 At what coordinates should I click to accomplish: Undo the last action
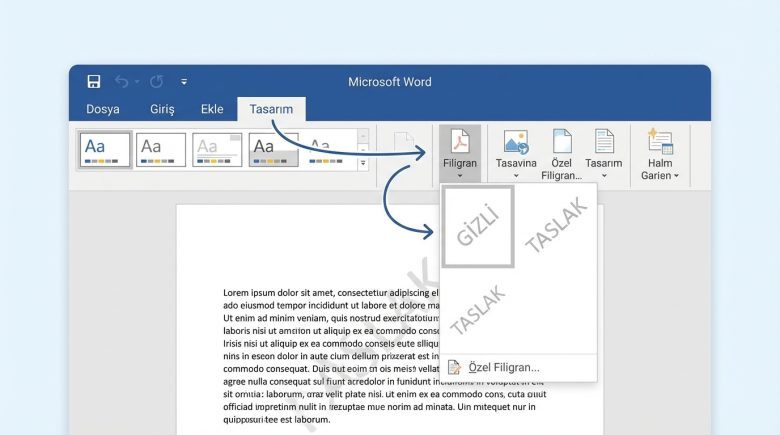pos(121,82)
